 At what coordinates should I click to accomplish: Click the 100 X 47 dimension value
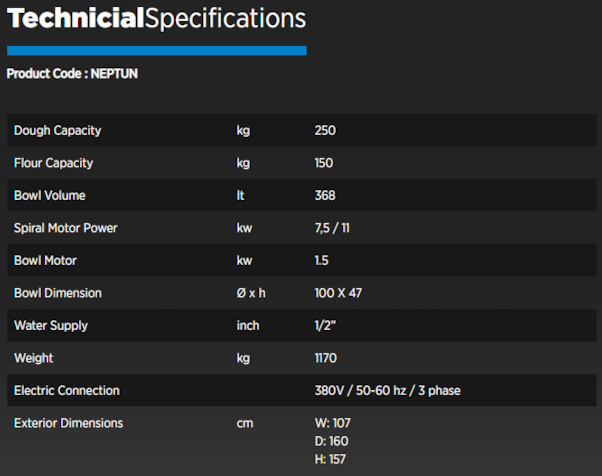338,293
